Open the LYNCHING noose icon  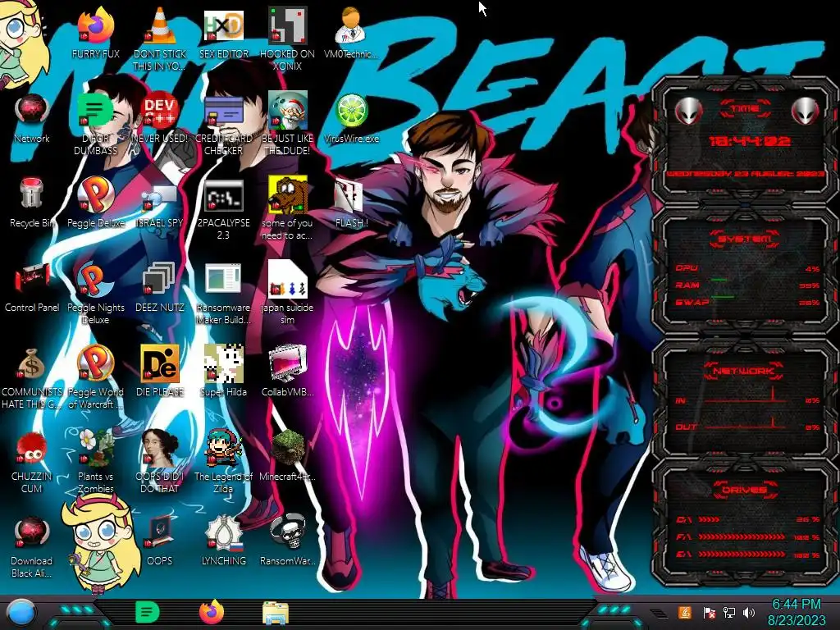[223, 532]
